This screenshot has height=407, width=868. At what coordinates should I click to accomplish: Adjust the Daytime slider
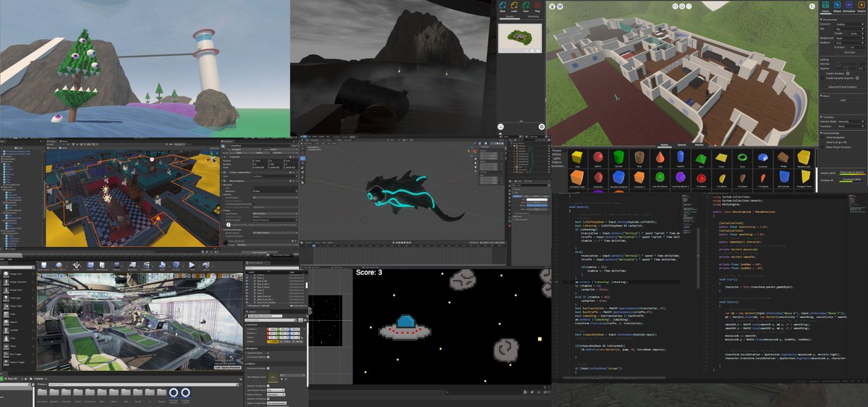coord(846,68)
